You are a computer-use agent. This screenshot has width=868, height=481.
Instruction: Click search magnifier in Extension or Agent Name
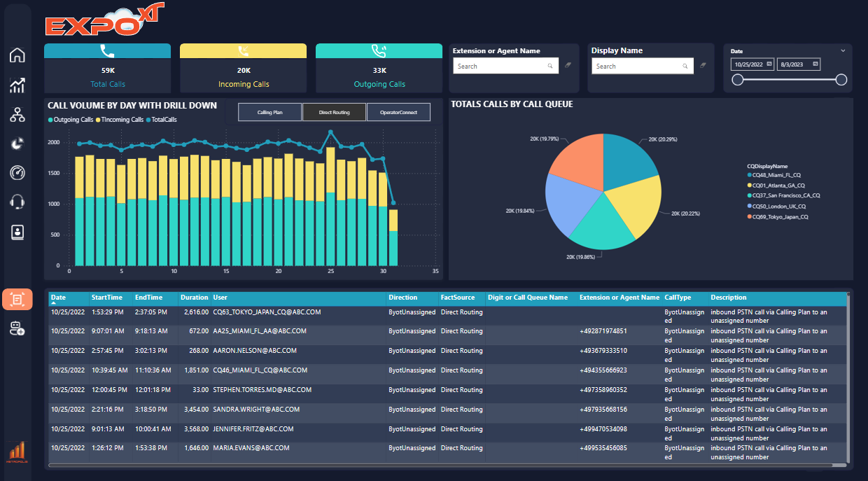click(550, 67)
